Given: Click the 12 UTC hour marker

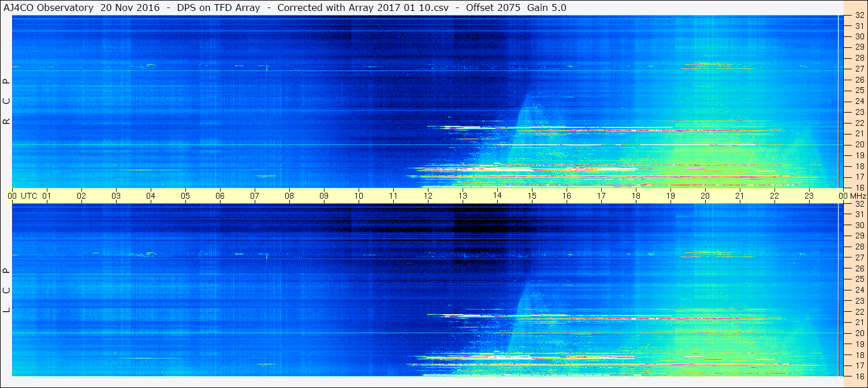Looking at the screenshot, I should [428, 196].
